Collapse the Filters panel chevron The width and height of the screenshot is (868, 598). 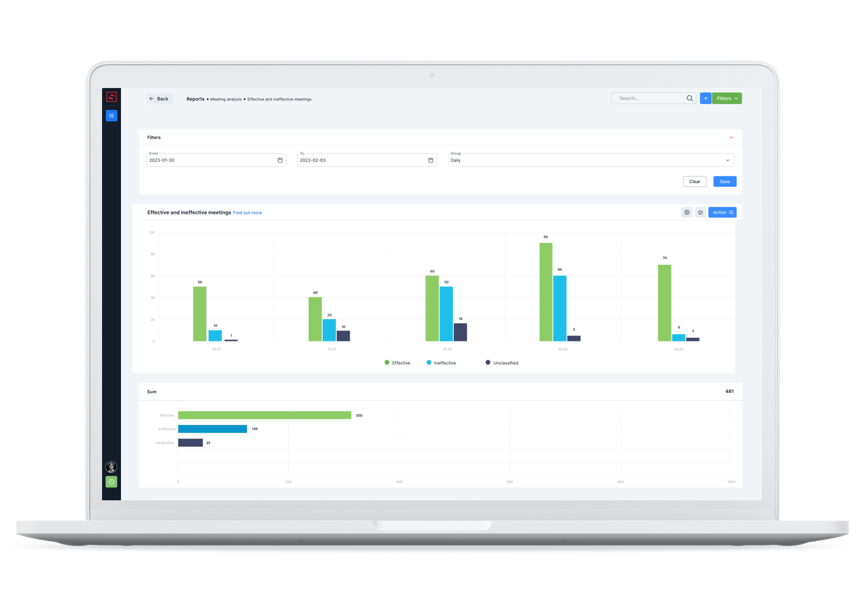[x=731, y=137]
